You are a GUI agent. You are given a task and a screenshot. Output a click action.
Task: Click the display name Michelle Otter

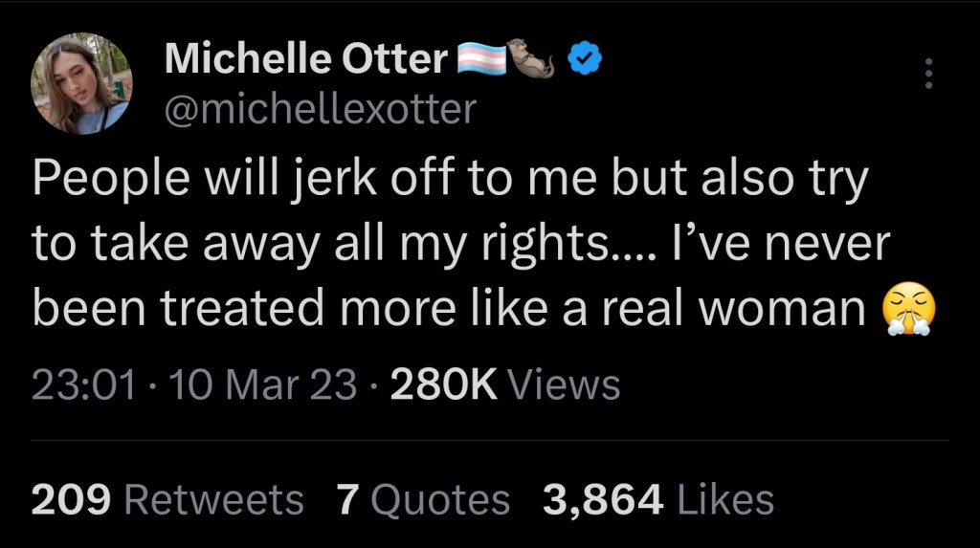(306, 60)
